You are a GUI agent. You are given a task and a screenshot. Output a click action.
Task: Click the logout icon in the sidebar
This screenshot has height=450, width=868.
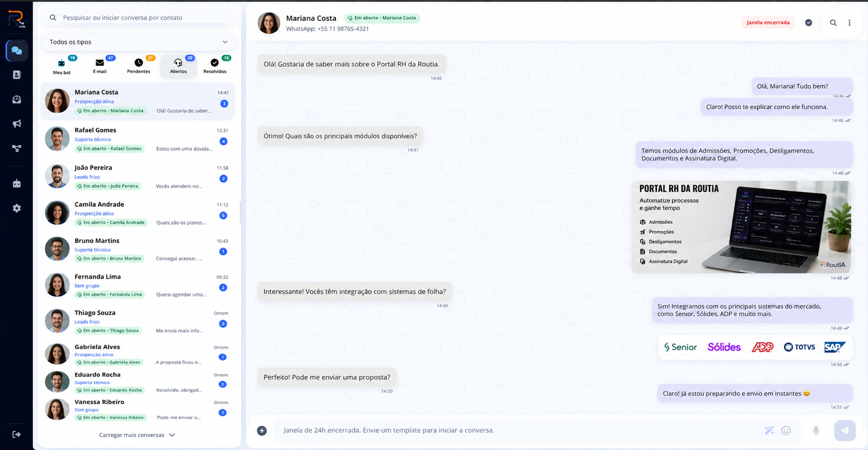coord(16,435)
